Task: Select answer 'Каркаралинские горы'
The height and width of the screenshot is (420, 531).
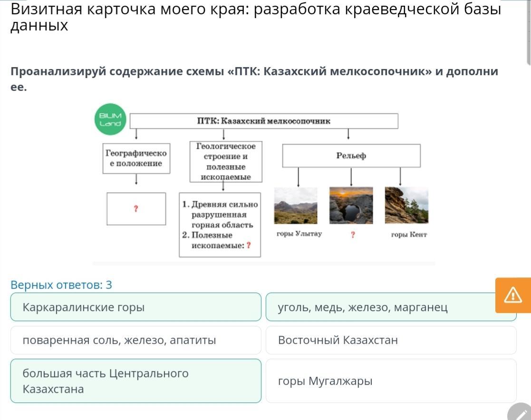Action: [136, 307]
